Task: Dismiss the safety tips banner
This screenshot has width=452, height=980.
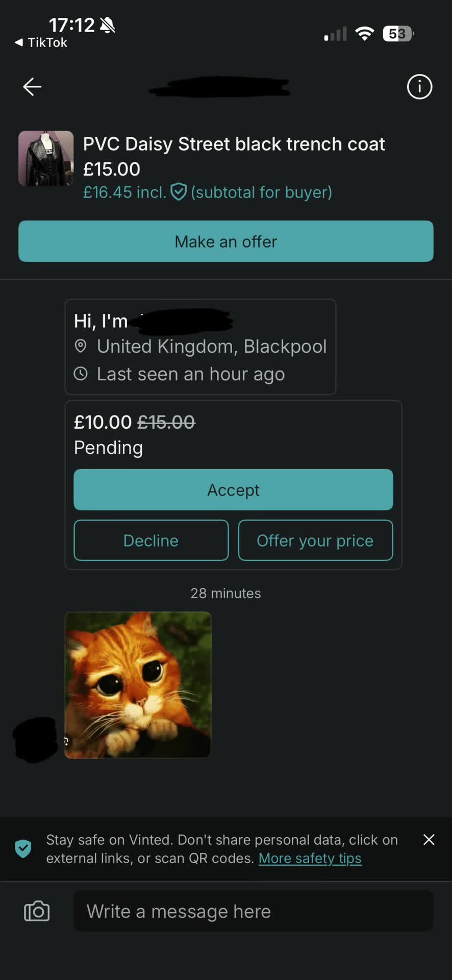Action: pyautogui.click(x=429, y=840)
